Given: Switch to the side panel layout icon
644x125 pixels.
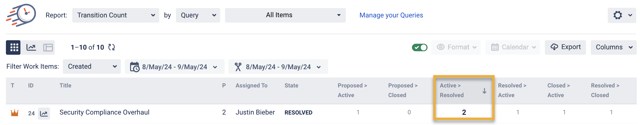Looking at the screenshot, I should click(x=48, y=47).
